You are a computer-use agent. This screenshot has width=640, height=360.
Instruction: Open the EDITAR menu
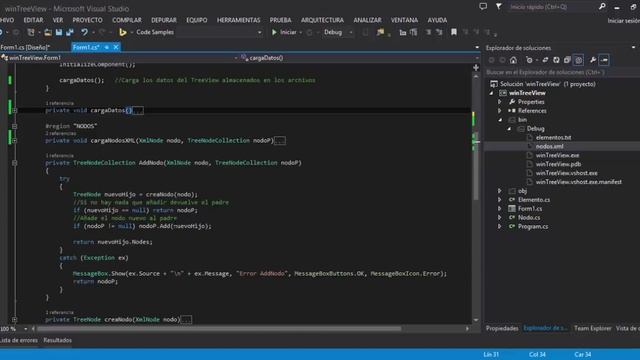coord(33,20)
